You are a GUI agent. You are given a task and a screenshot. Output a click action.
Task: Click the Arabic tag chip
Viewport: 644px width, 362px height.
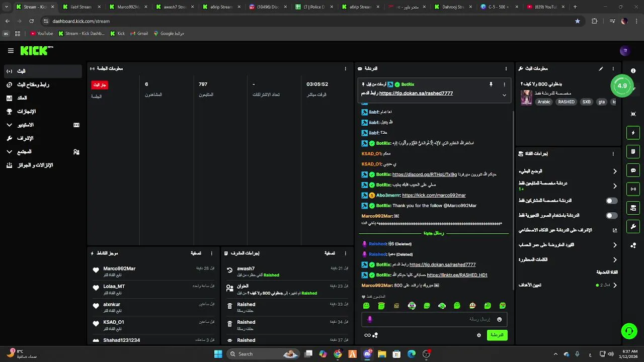[x=544, y=102]
